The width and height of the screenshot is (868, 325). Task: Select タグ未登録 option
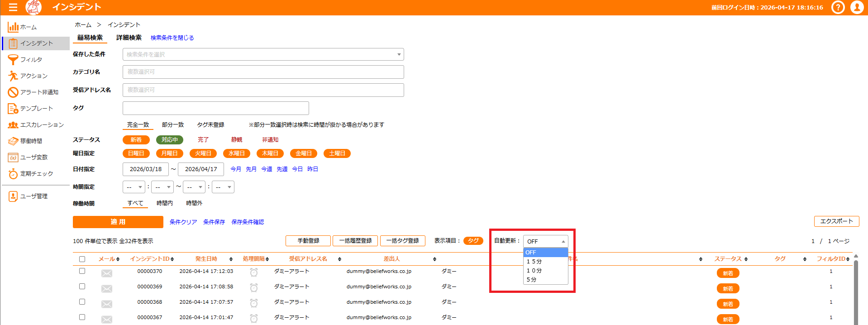click(210, 125)
